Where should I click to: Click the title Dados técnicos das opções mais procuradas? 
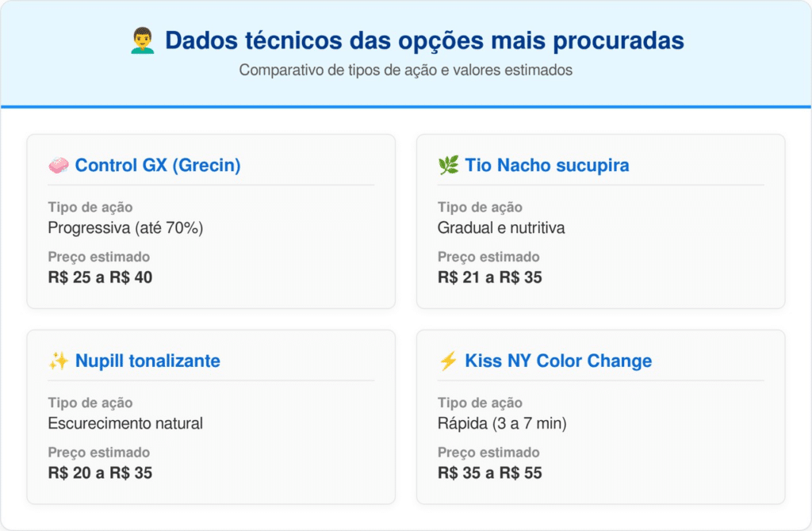tap(424, 41)
